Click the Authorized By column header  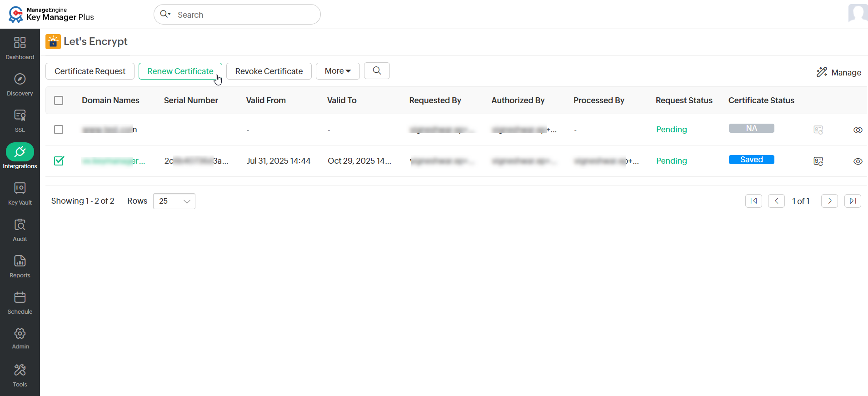[x=518, y=100]
